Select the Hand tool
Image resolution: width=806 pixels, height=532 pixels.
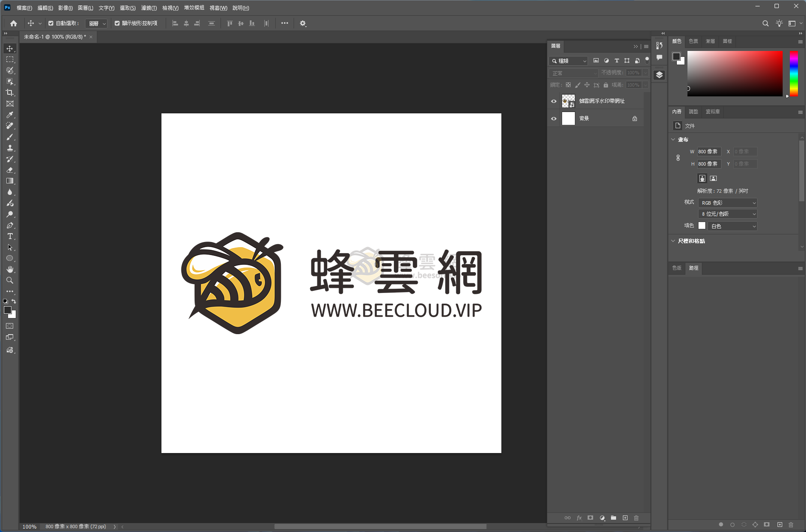[10, 269]
